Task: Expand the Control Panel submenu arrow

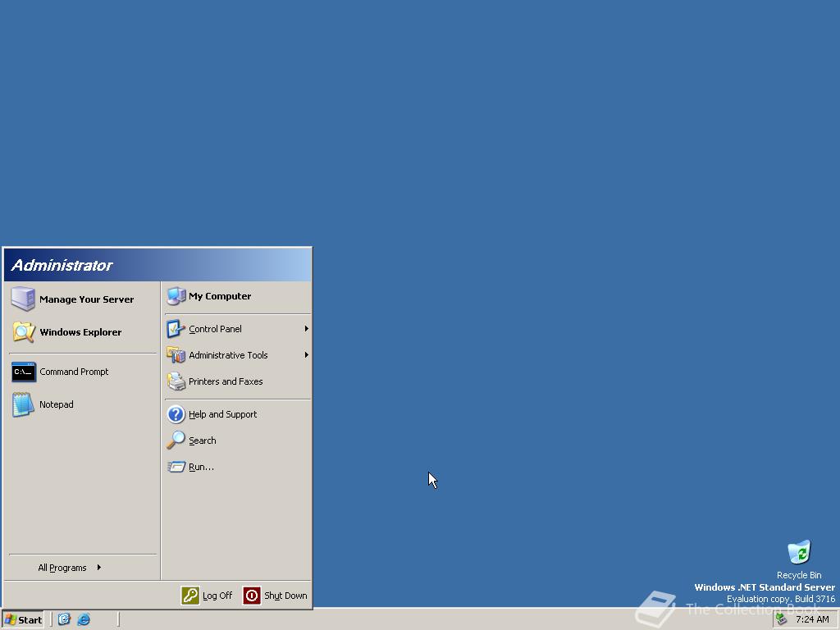Action: coord(307,328)
